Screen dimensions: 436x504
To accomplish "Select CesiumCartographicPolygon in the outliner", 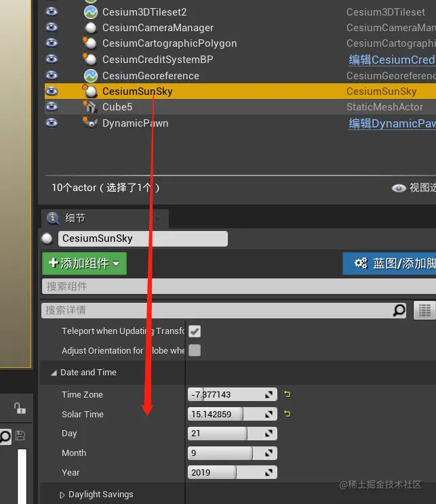I will click(170, 43).
